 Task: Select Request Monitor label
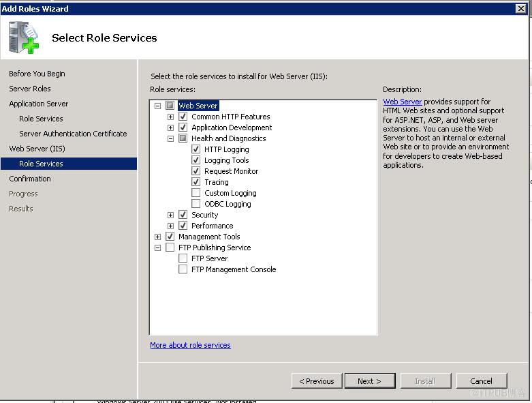tap(232, 171)
